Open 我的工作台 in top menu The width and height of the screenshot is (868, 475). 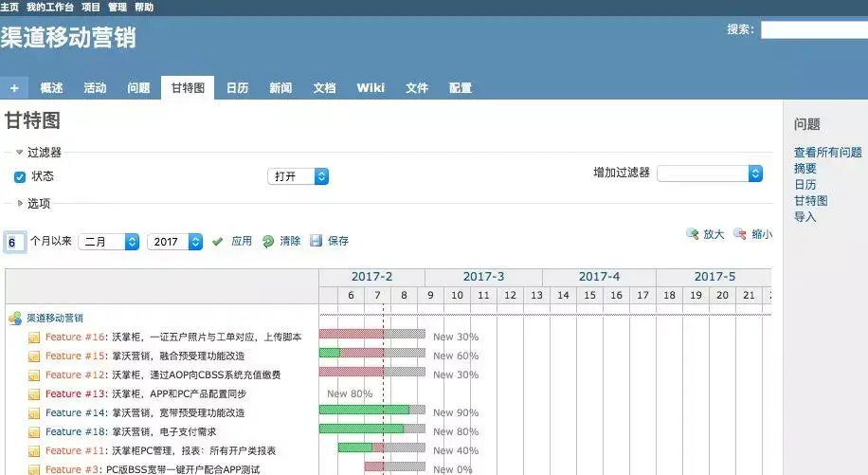[x=50, y=8]
